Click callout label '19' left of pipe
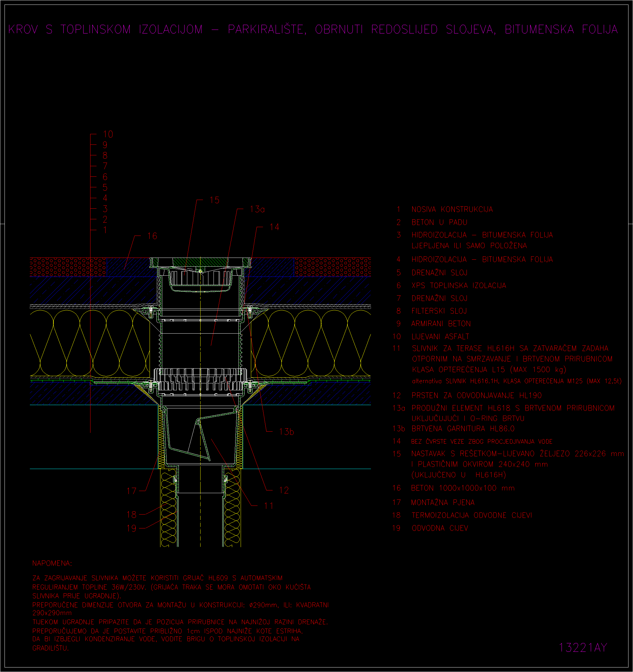 [131, 528]
